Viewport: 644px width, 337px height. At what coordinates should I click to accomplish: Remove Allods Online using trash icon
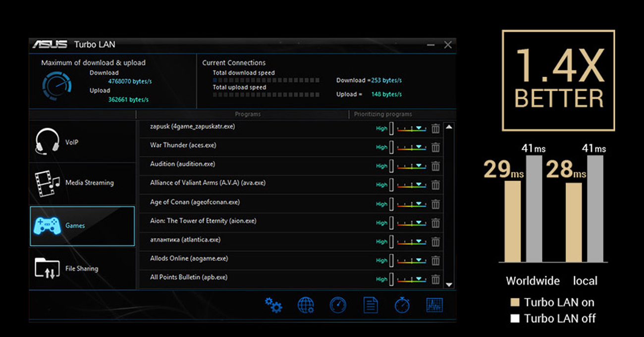435,260
